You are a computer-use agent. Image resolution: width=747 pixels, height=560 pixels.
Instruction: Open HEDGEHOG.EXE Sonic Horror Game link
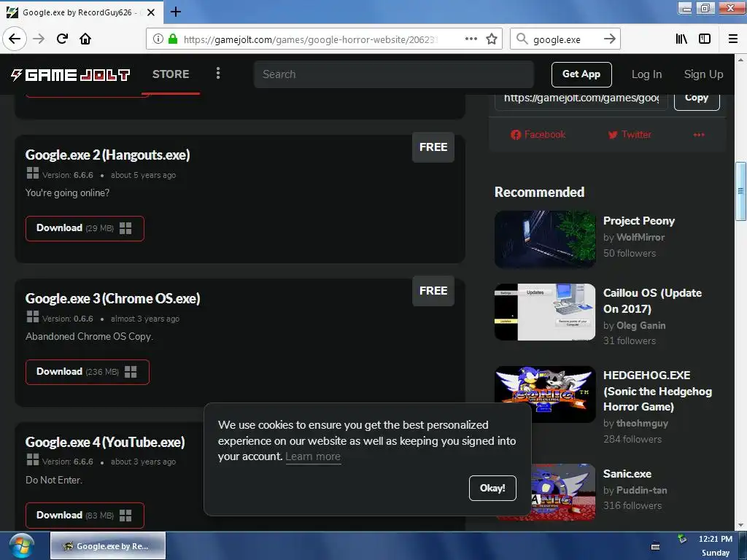657,391
